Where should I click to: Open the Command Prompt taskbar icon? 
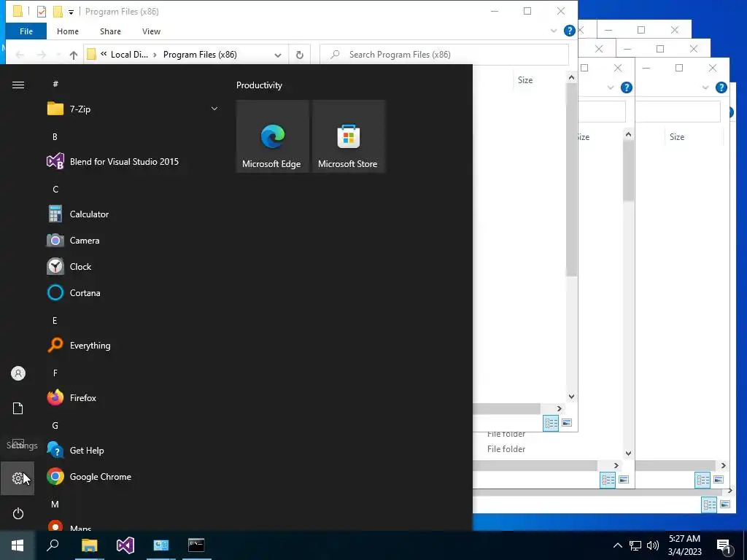pos(196,545)
